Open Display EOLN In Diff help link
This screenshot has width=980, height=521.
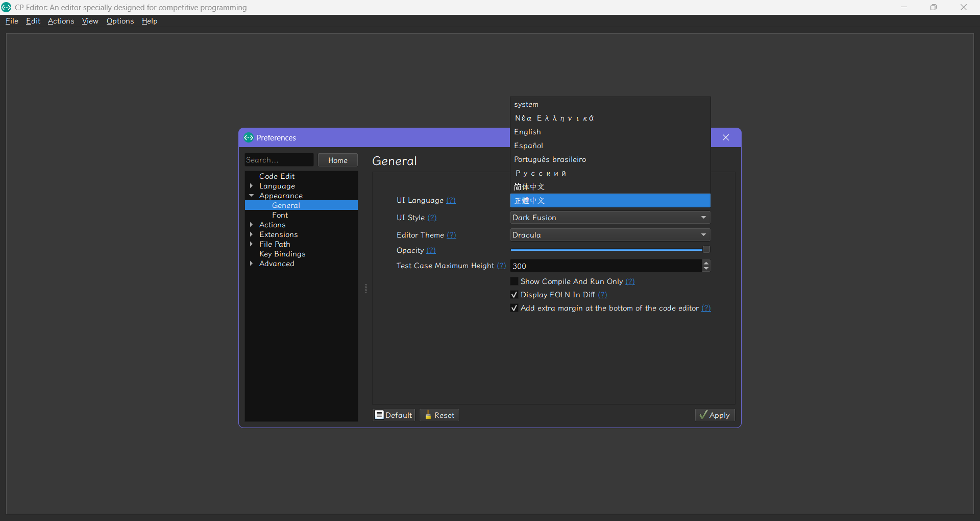coord(603,295)
